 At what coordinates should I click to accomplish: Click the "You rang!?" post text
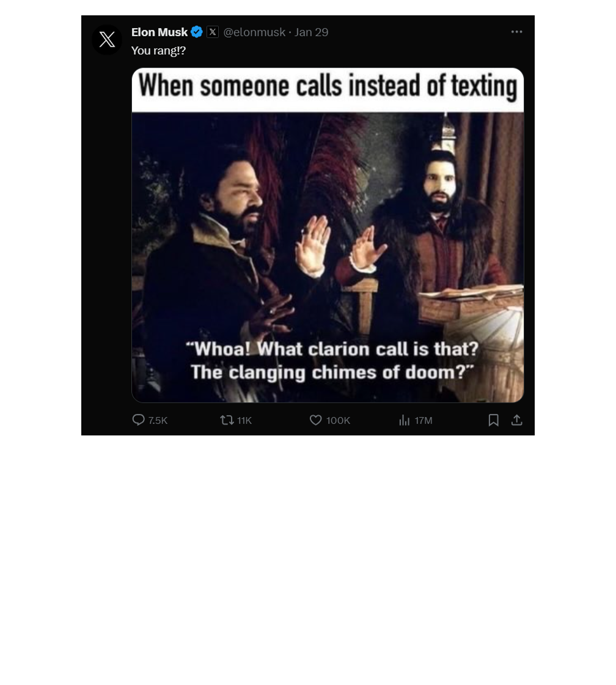pyautogui.click(x=158, y=51)
